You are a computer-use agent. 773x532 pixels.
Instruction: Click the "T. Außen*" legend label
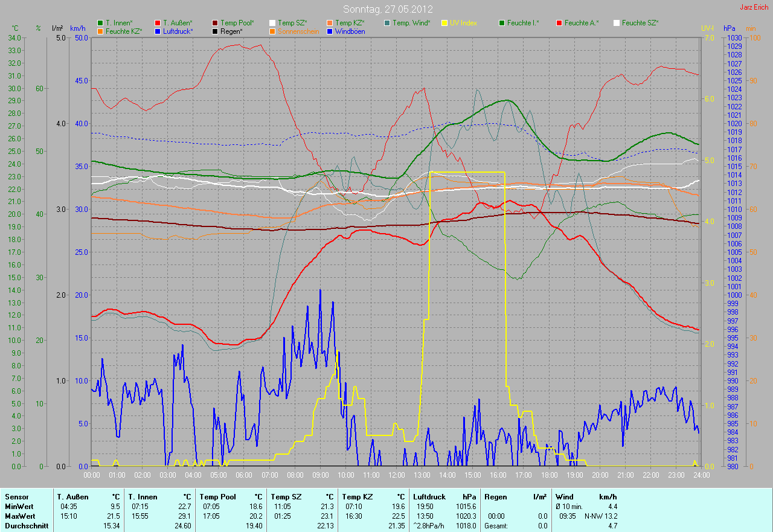coord(178,23)
